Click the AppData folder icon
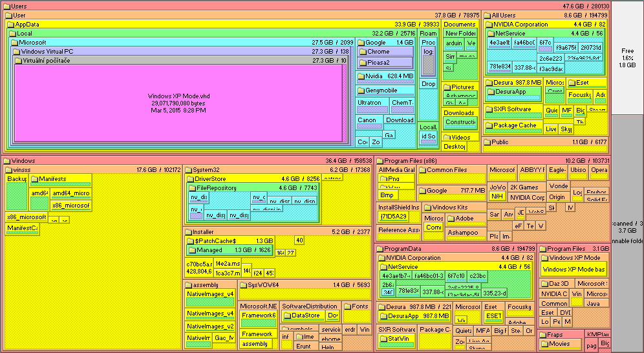Screen dimensions: 644x353 (11, 25)
